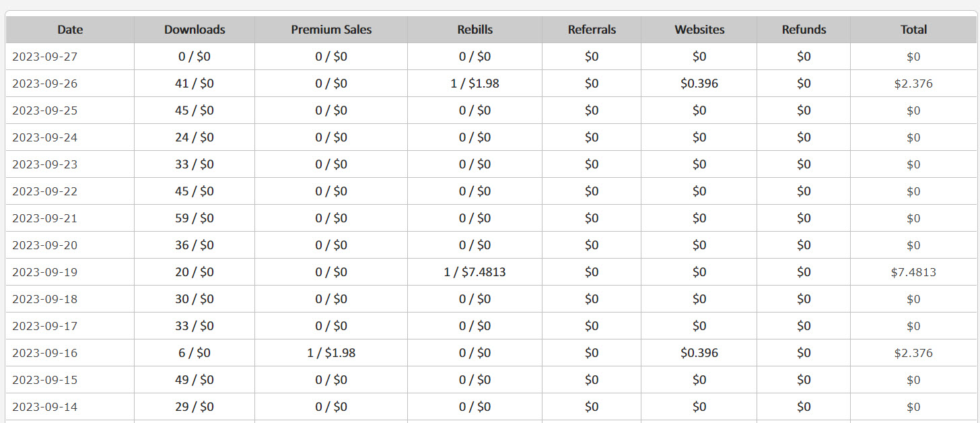The width and height of the screenshot is (980, 423).
Task: Click the 1 / $1.98 rebills cell
Action: point(475,84)
